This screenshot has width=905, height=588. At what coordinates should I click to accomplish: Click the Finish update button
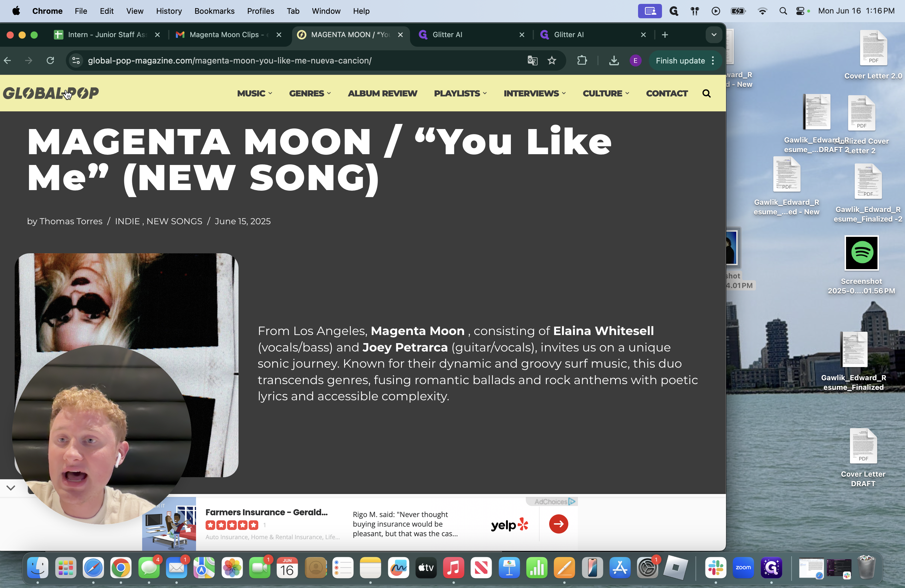[680, 60]
